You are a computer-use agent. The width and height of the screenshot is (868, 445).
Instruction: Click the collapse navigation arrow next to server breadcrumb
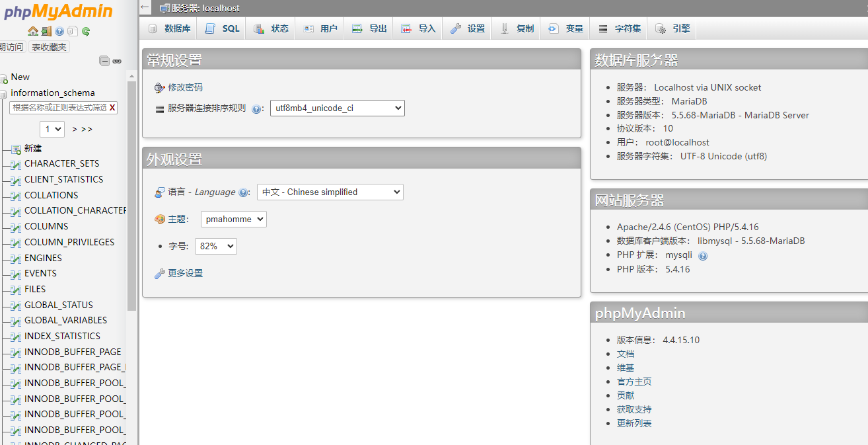tap(145, 7)
